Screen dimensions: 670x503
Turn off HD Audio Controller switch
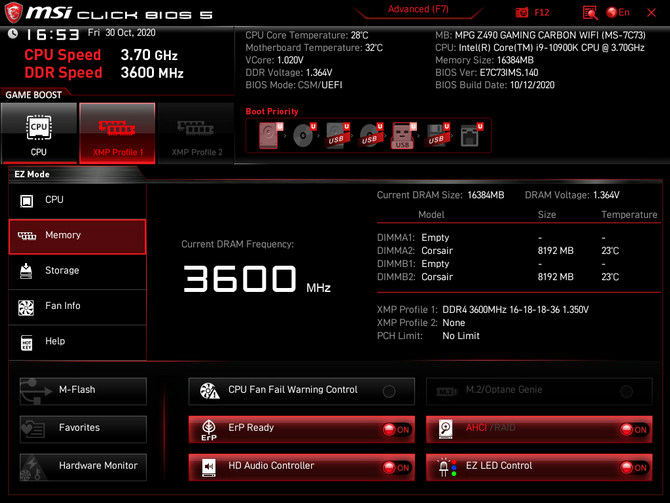(396, 468)
